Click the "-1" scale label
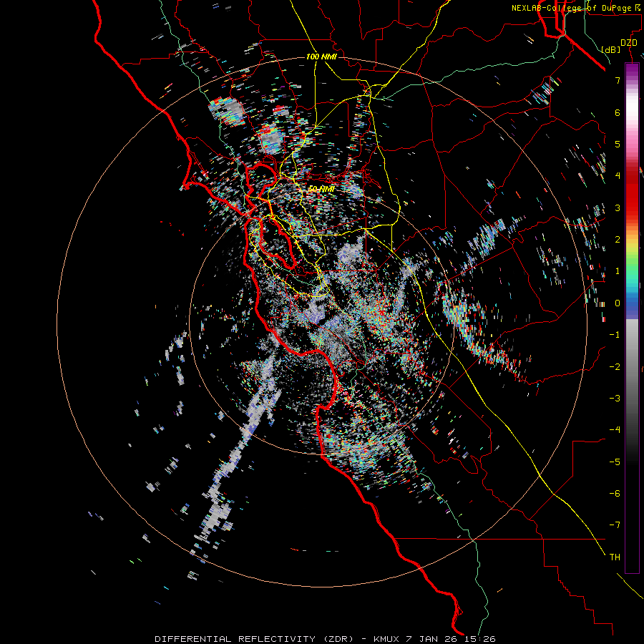The width and height of the screenshot is (644, 644). [x=615, y=335]
